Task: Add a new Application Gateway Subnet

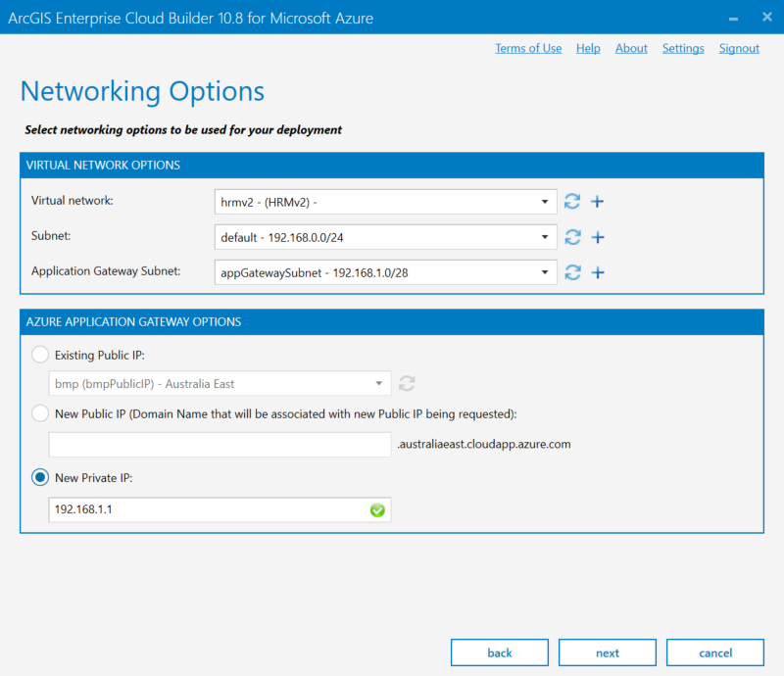Action: click(x=597, y=272)
